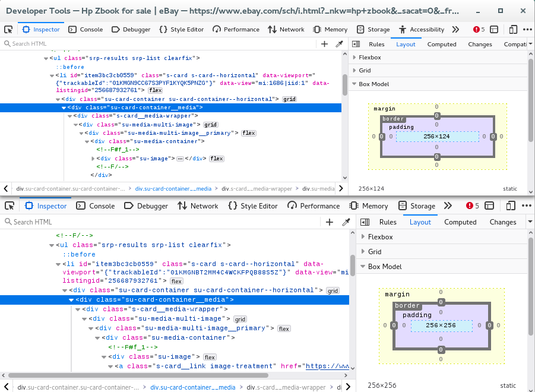Image resolution: width=535 pixels, height=392 pixels.
Task: Switch to the Compatibility sidebar tab
Action: pyautogui.click(x=514, y=44)
